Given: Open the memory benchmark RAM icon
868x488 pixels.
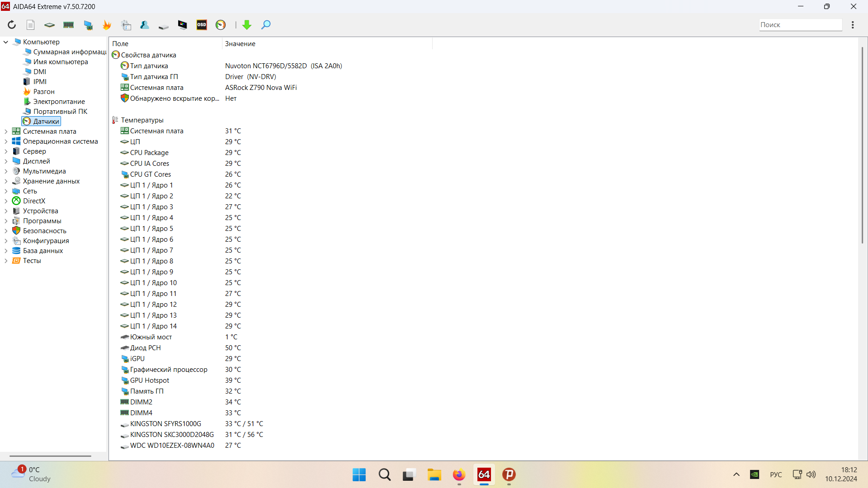Looking at the screenshot, I should (69, 25).
